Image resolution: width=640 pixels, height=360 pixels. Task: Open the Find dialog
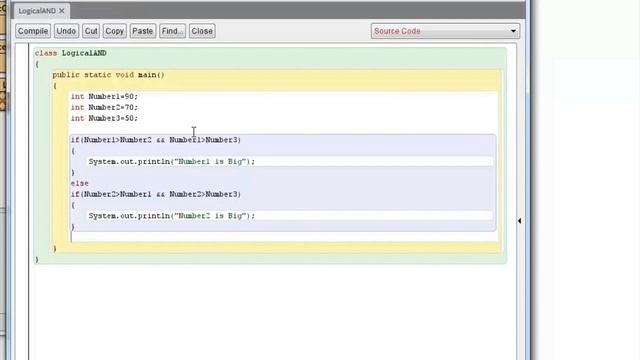[172, 31]
